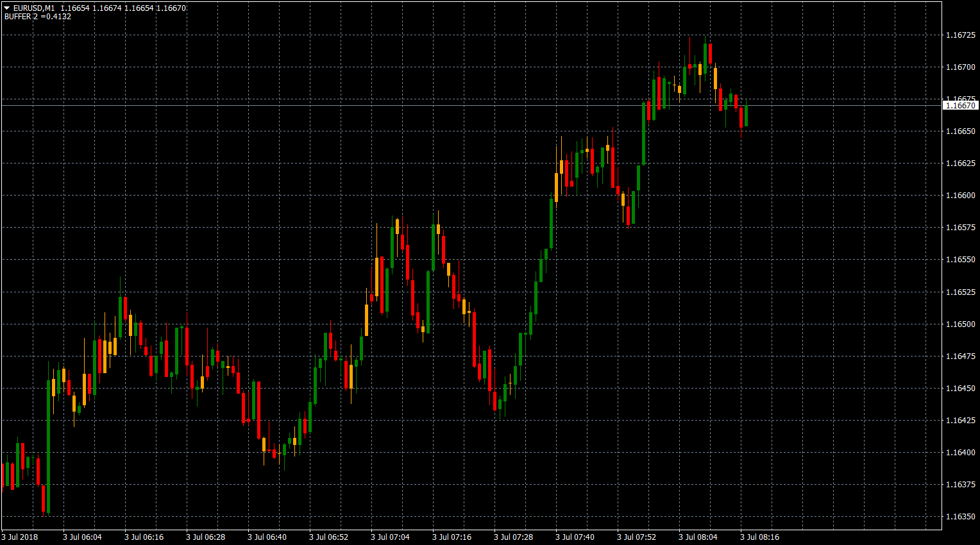Image resolution: width=980 pixels, height=545 pixels.
Task: Click the 1.16500 price axis label
Action: pyautogui.click(x=961, y=324)
